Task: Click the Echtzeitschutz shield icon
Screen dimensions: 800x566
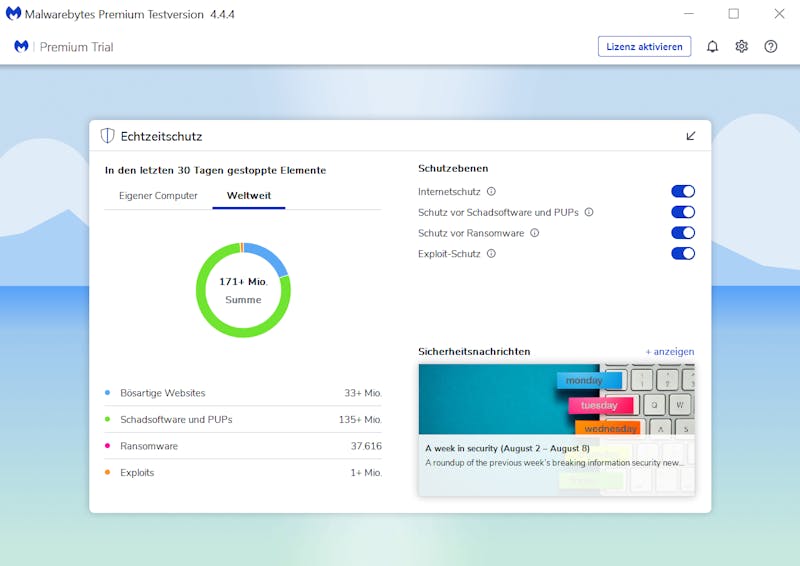Action: [x=107, y=136]
